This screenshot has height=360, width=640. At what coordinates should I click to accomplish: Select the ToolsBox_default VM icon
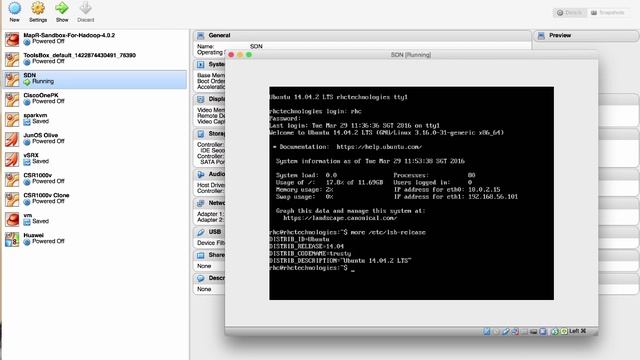[12, 59]
